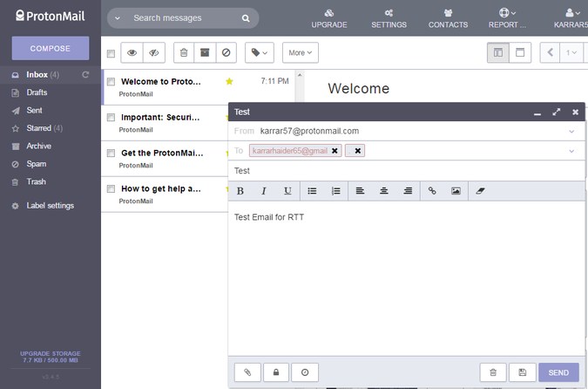Insert a hyperlink in the composer
Viewport: 588px width, 389px height.
tap(432, 191)
